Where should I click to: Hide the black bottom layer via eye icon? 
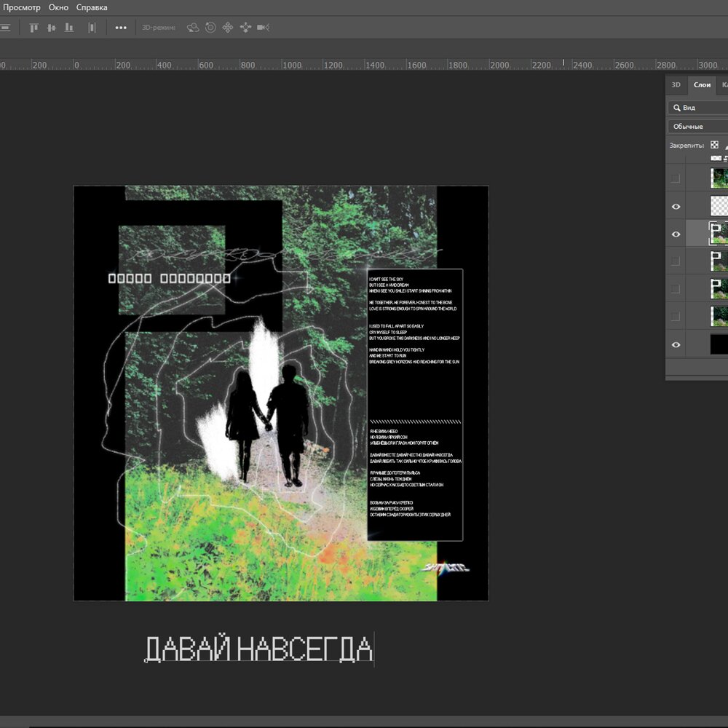pos(676,344)
